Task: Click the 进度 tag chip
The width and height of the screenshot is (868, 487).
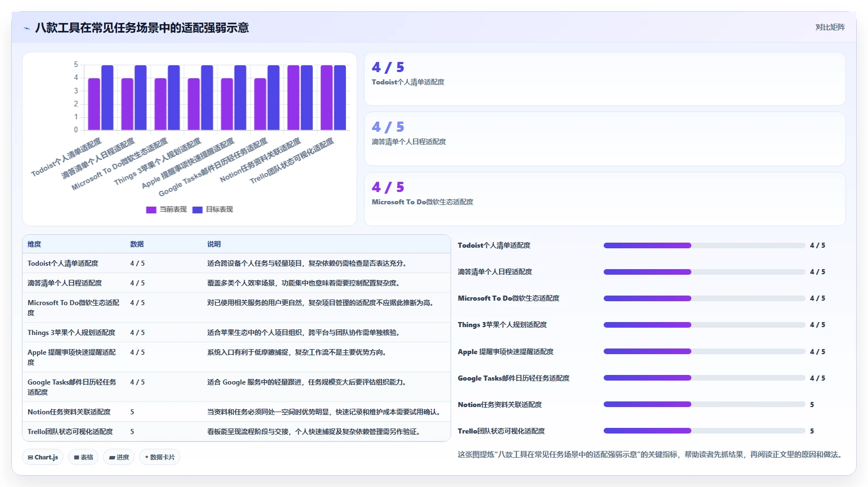Action: pos(119,457)
